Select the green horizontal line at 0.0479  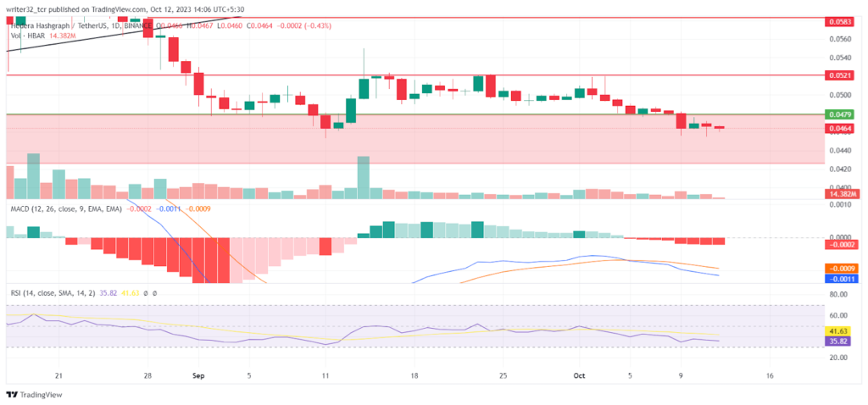[415, 114]
